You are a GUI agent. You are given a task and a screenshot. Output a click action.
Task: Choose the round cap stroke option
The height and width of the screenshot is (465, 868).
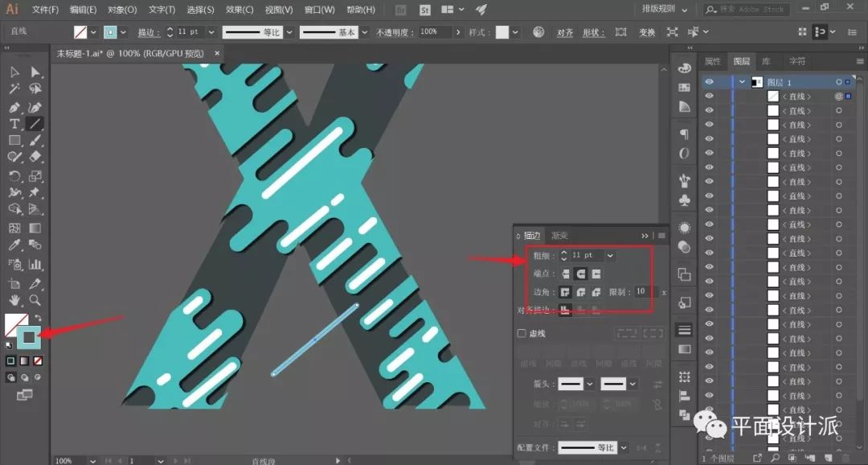(x=580, y=274)
